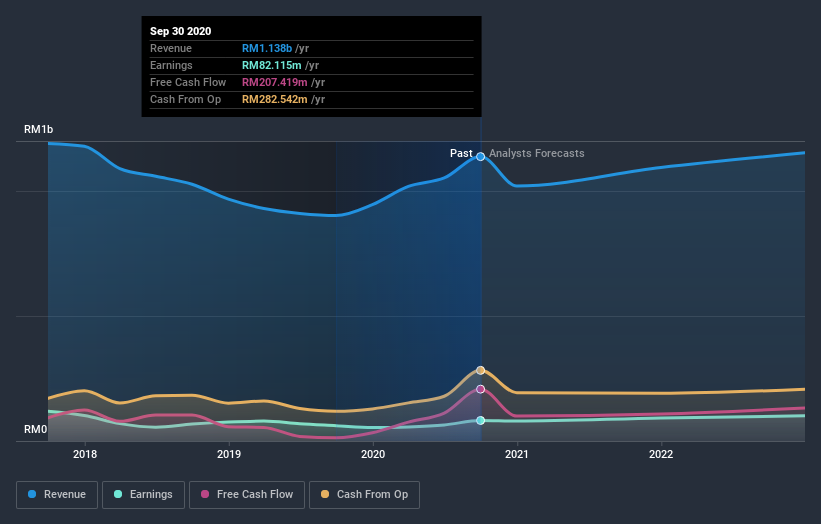
Task: Click the Sep 30 2020 tooltip date
Action: pyautogui.click(x=181, y=31)
